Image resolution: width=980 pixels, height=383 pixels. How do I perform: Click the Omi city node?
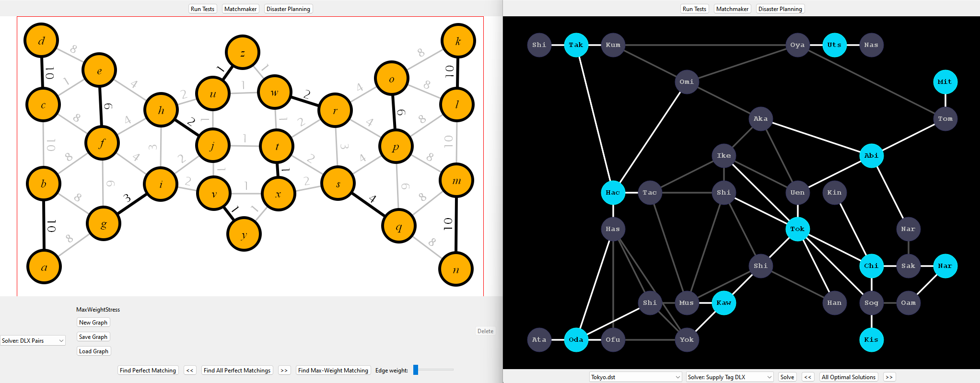(687, 82)
